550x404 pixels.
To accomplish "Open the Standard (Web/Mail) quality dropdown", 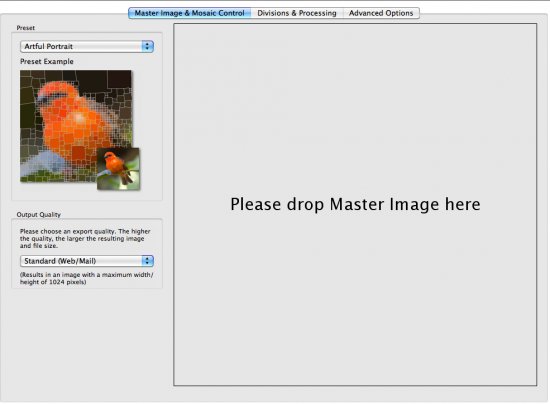I will (x=87, y=261).
